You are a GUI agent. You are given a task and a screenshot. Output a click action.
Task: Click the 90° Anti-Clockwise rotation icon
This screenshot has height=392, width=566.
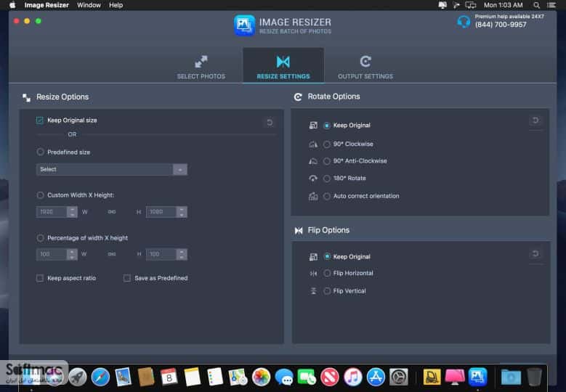pyautogui.click(x=313, y=161)
